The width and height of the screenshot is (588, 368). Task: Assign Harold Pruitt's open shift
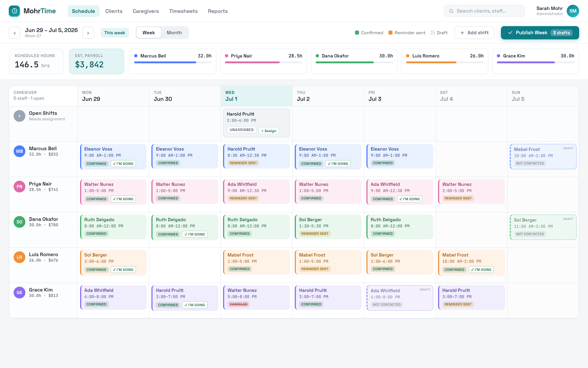[269, 131]
